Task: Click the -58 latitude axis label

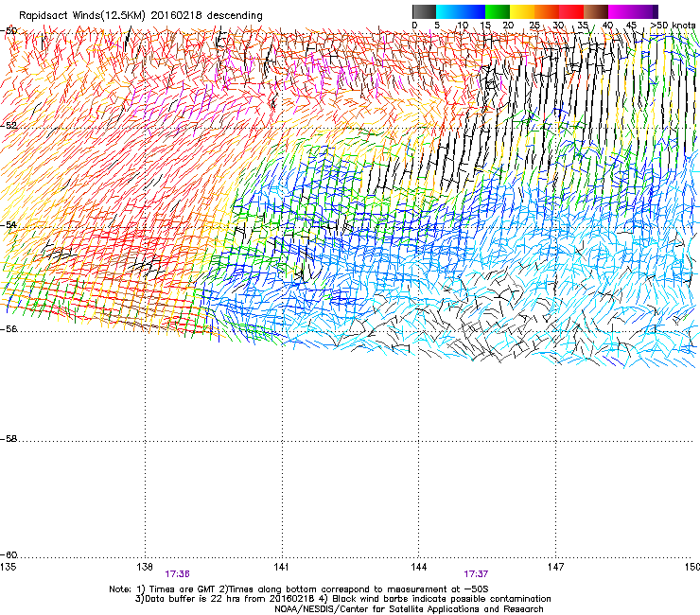Action: pyautogui.click(x=9, y=439)
